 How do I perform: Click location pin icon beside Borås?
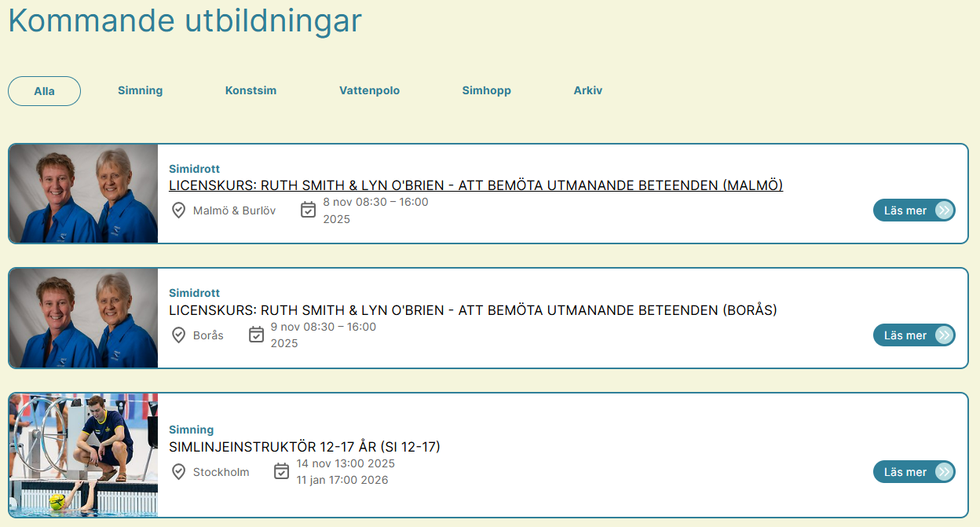click(179, 335)
